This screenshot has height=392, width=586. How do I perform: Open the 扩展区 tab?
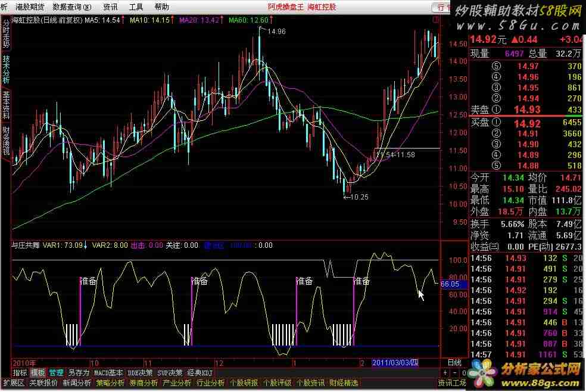(14, 382)
